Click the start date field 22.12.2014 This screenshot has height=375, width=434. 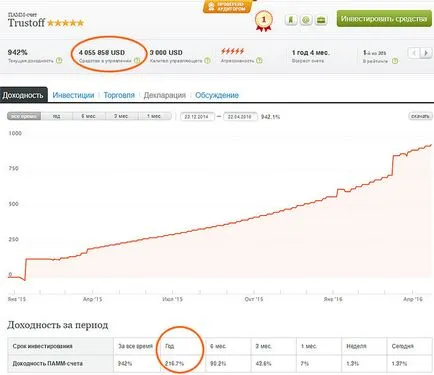(x=197, y=117)
